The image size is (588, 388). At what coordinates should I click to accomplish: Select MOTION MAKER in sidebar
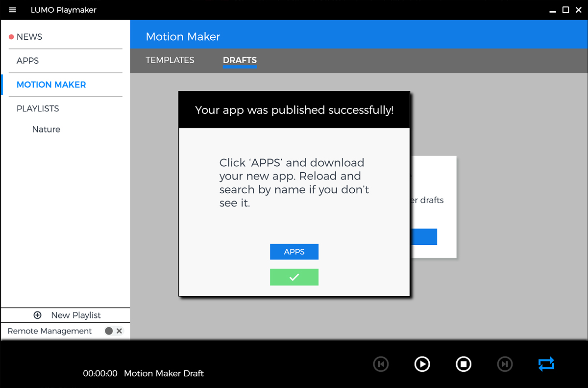(x=51, y=85)
